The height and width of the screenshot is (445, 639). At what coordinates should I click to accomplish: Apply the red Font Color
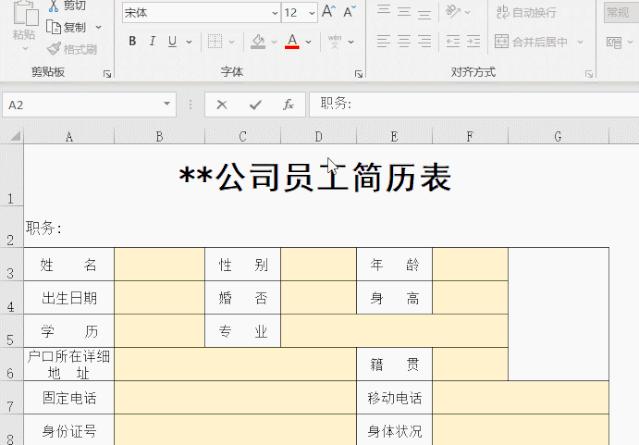point(292,41)
